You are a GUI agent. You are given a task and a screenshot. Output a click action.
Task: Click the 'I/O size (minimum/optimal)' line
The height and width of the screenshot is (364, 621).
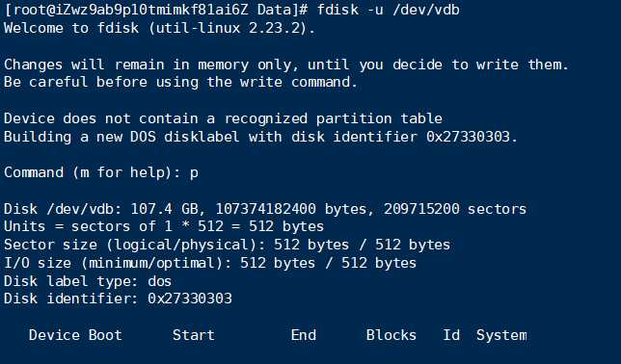210,263
